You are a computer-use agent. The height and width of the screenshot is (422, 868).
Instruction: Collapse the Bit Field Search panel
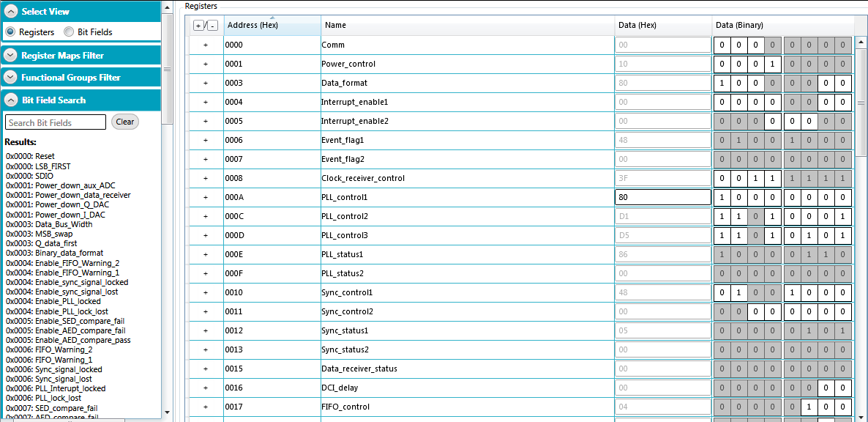[11, 100]
